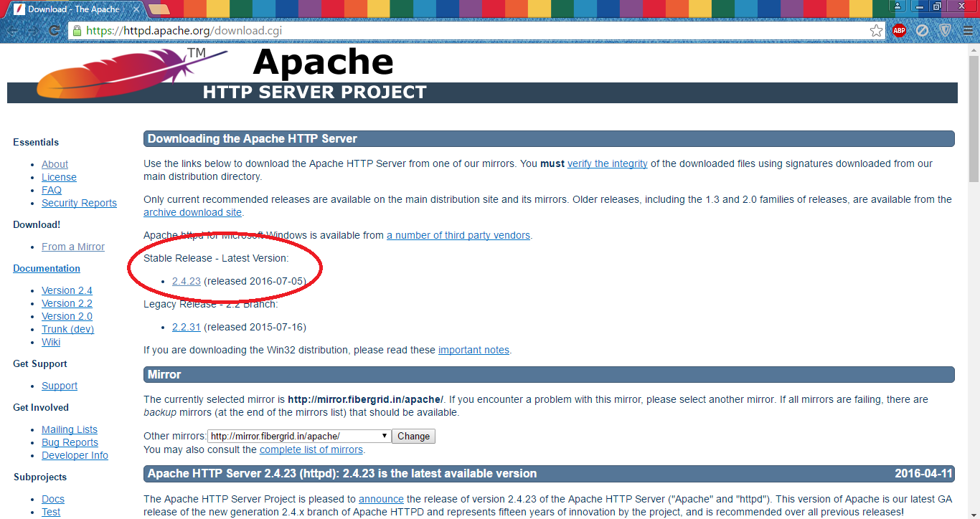This screenshot has height=519, width=980.
Task: Click the Downloading the Apache HTTP Server header
Action: click(x=549, y=138)
